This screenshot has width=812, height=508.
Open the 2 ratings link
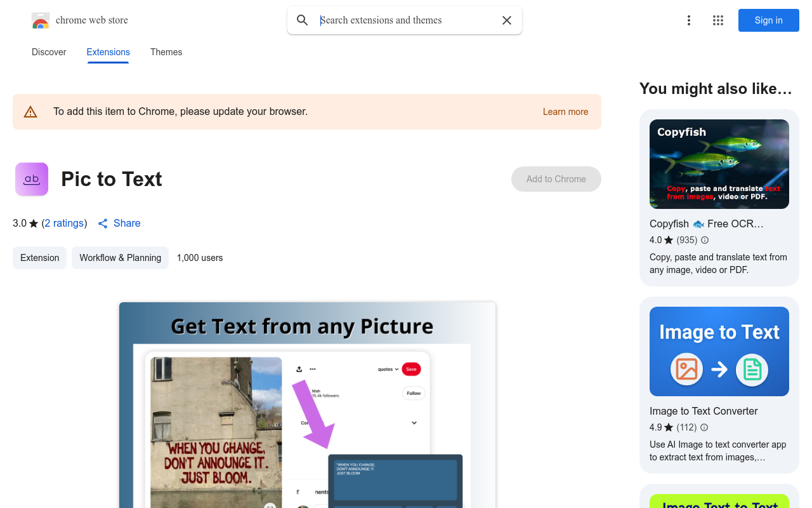coord(64,224)
